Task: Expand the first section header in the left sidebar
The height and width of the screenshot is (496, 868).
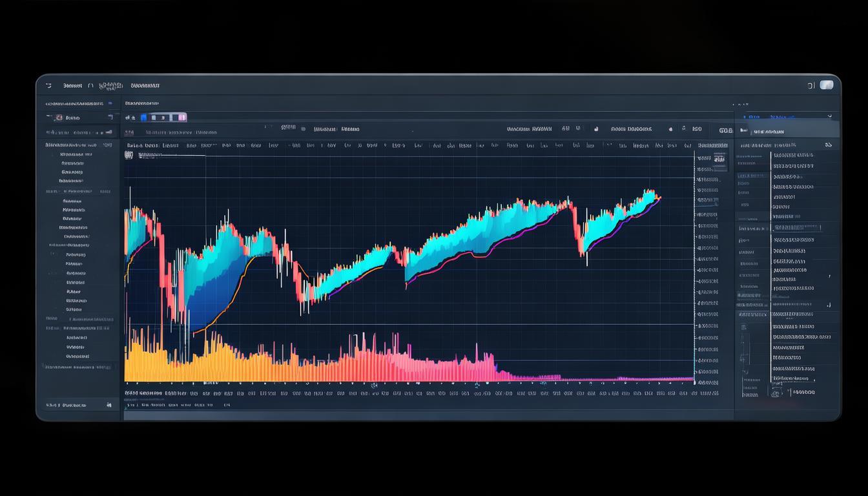Action: [74, 103]
